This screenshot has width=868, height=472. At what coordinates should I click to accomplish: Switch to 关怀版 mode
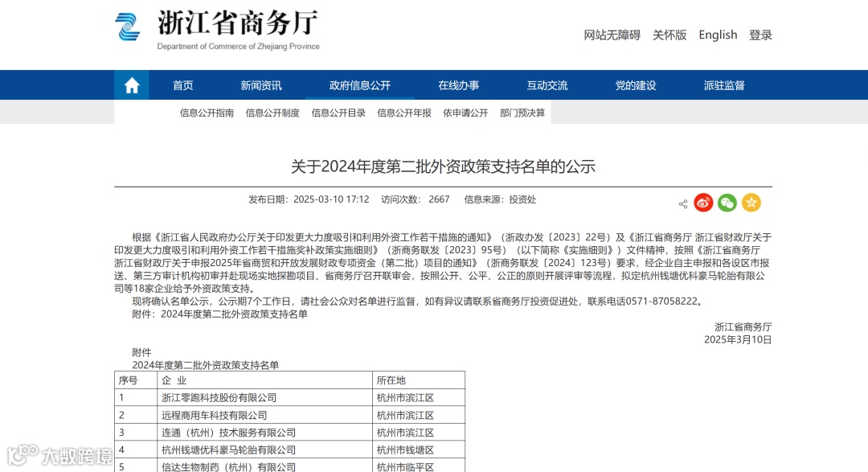(669, 35)
